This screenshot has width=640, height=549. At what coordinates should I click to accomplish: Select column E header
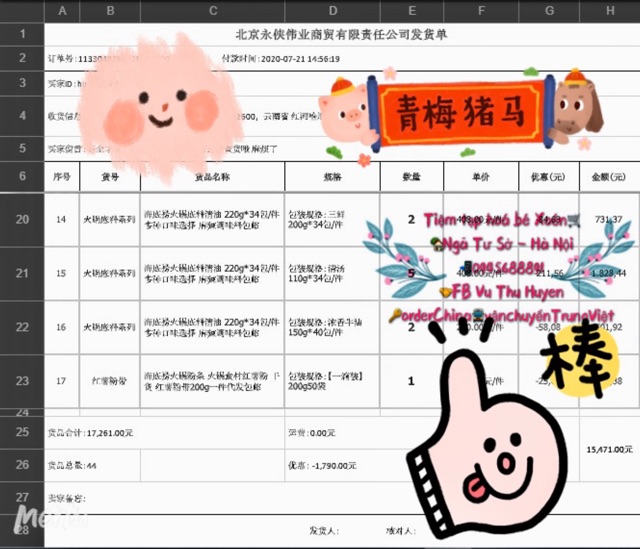(411, 11)
